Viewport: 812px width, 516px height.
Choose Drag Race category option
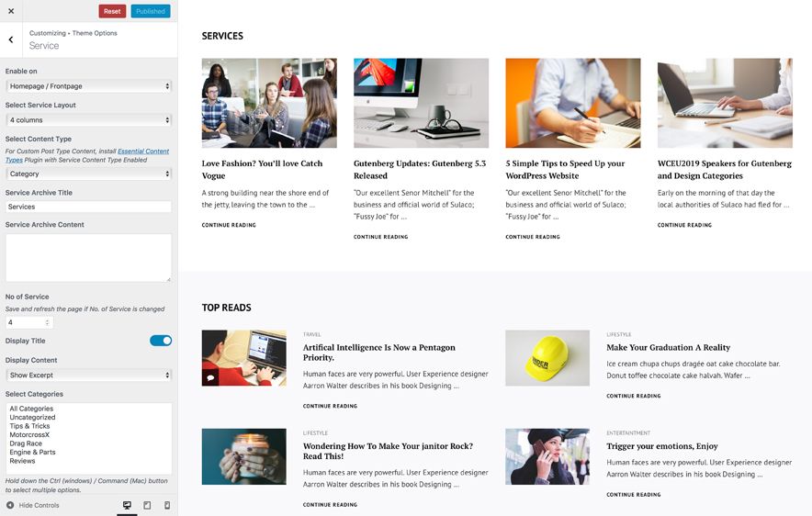28,443
